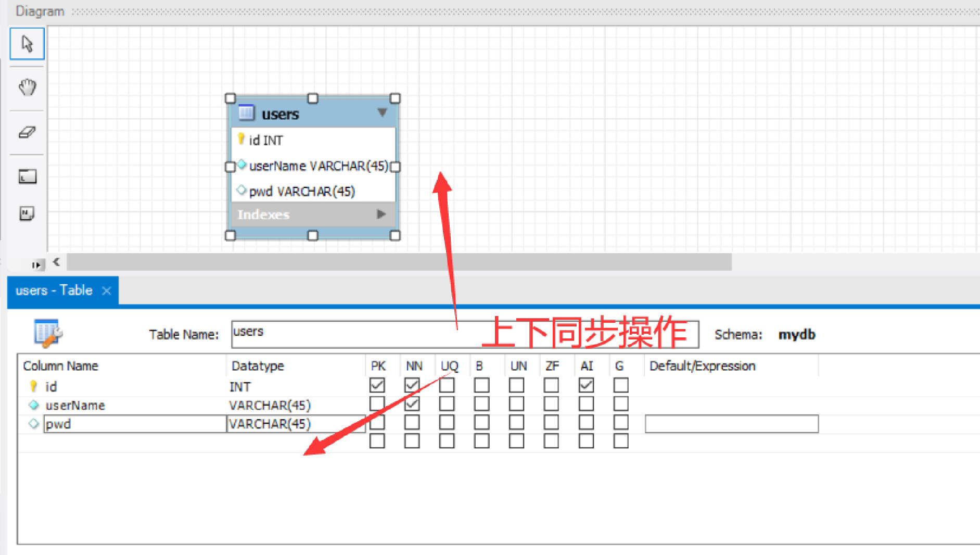
Task: Check the UQ checkbox for userName
Action: click(447, 403)
